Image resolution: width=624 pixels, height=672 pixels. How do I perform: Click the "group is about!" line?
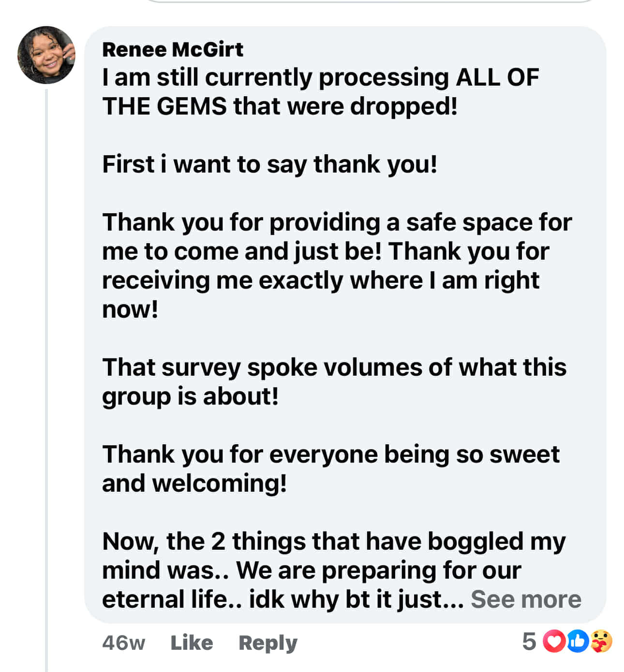click(190, 396)
